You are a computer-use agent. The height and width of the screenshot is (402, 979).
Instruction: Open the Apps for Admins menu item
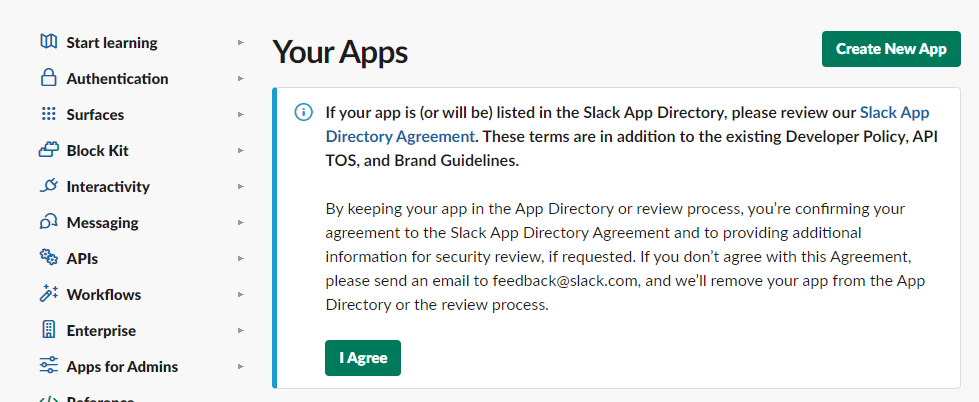(x=122, y=366)
